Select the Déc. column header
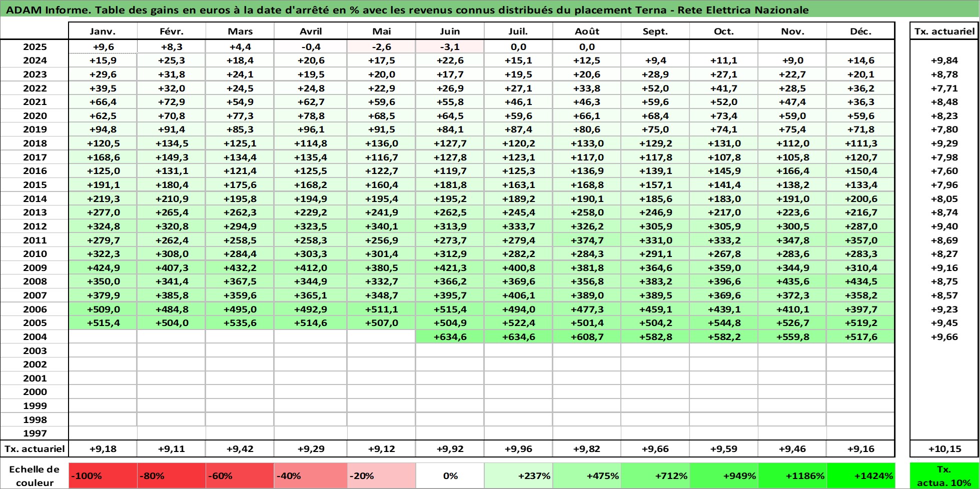Image resolution: width=980 pixels, height=489 pixels. pos(860,31)
